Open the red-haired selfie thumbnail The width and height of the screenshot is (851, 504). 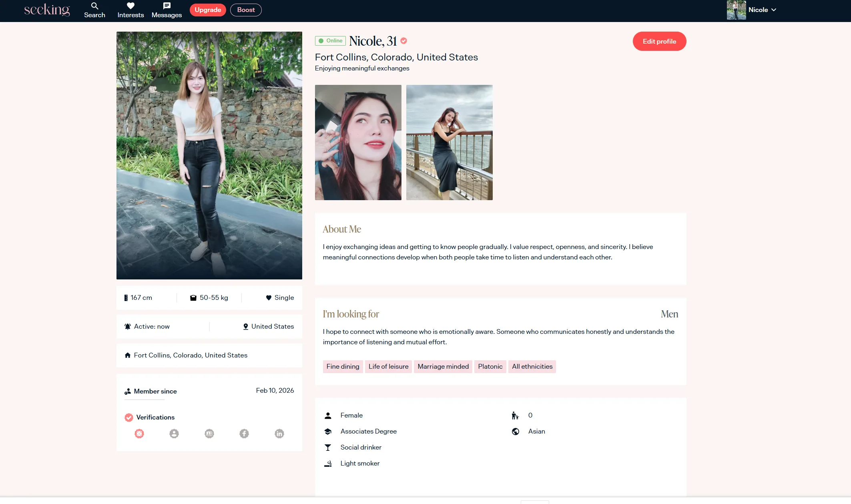(358, 143)
